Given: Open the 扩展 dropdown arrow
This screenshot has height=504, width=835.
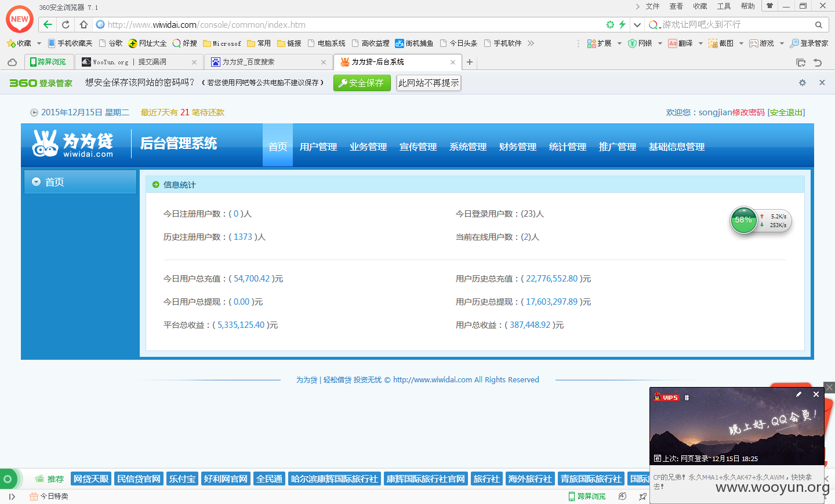Looking at the screenshot, I should [x=619, y=43].
